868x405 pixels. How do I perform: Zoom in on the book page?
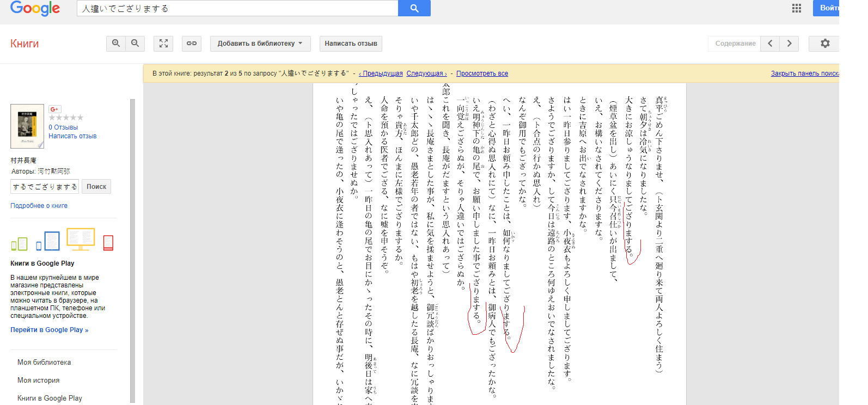click(x=116, y=44)
